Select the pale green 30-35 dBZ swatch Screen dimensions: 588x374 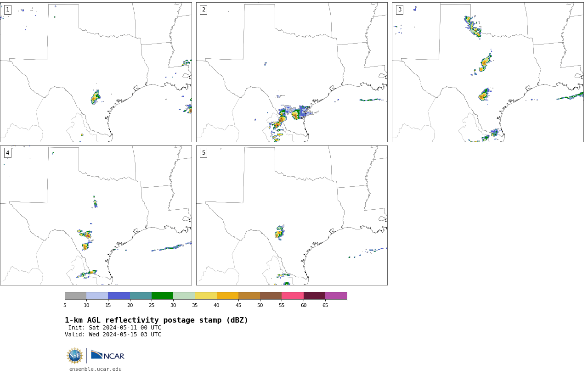click(x=184, y=296)
